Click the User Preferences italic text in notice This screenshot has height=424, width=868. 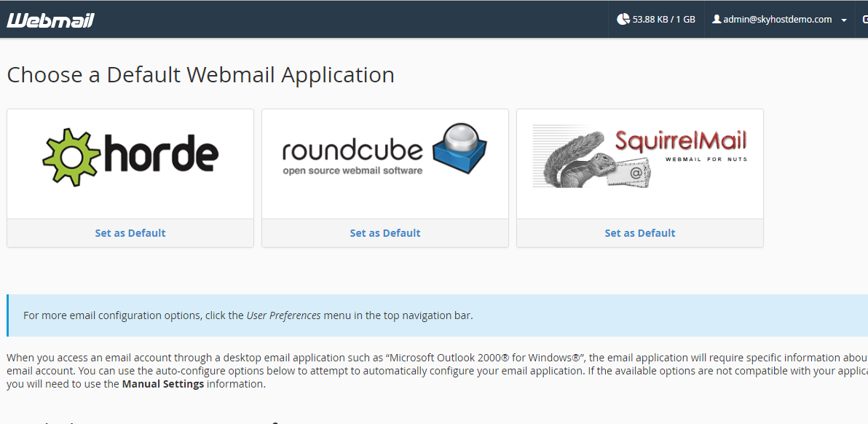point(283,315)
